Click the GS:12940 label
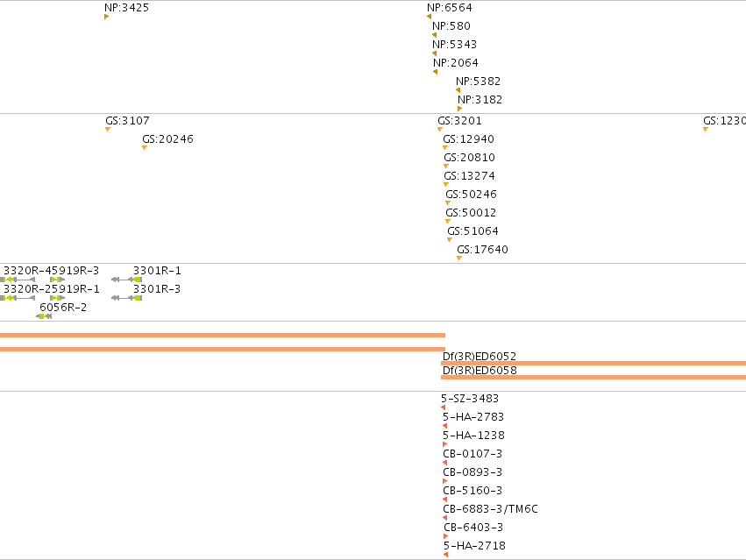Screen dimensions: 746x560 468,139
